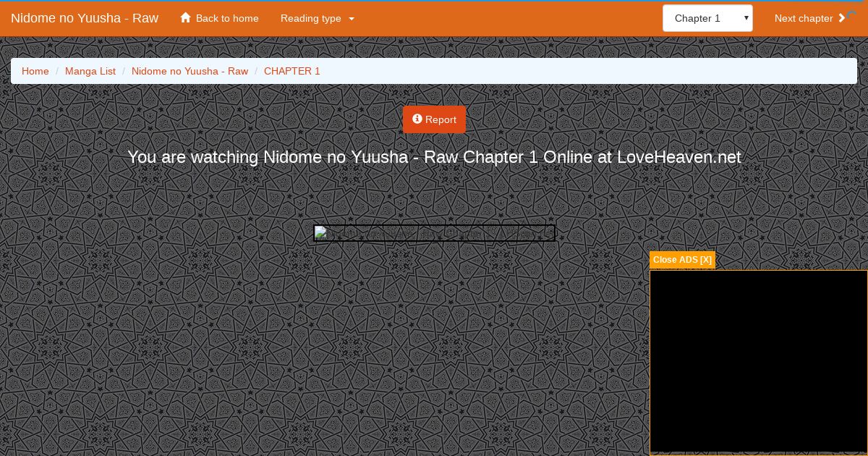Click the home icon beside Back to home

186,17
